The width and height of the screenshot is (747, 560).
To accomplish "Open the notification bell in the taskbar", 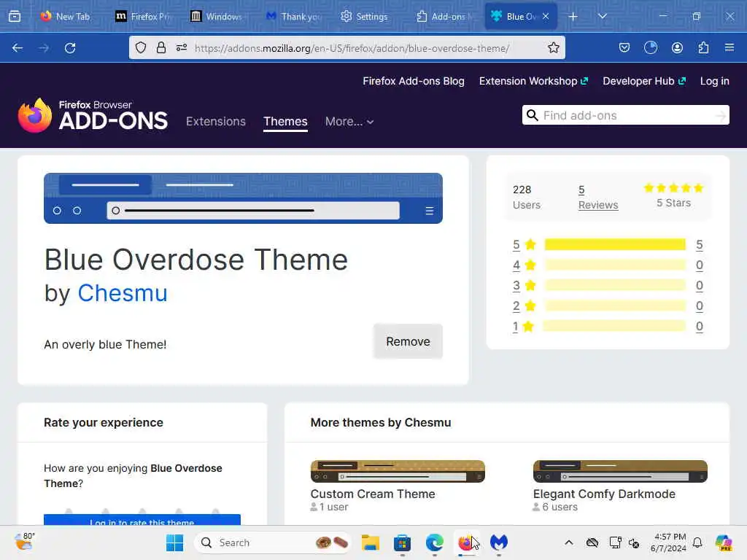I will (697, 542).
